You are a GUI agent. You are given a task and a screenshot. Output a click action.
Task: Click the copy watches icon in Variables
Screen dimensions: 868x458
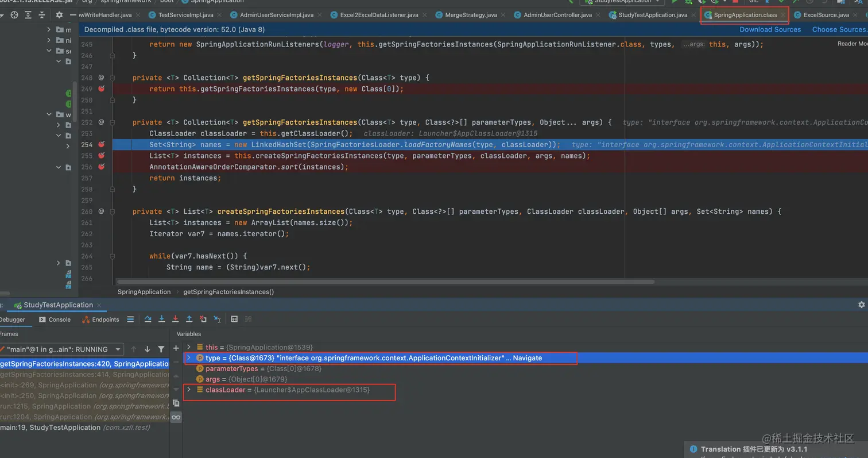tap(176, 403)
